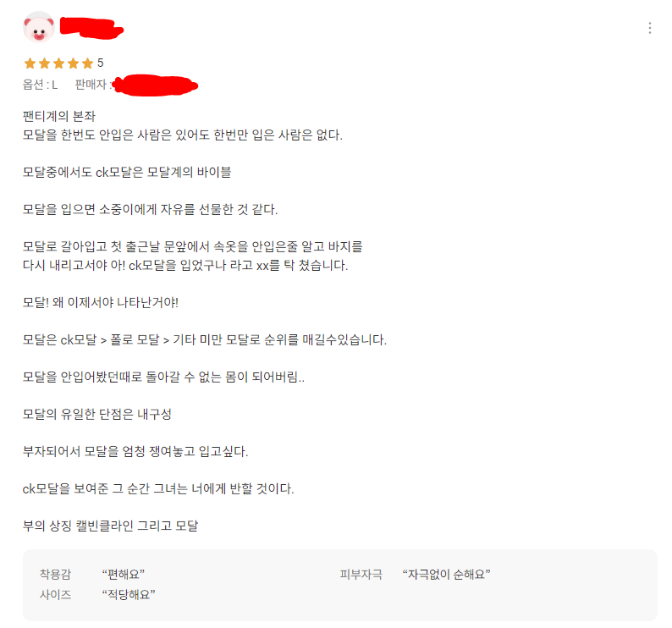
Task: Open the three-dot more options menu
Action: (x=650, y=28)
